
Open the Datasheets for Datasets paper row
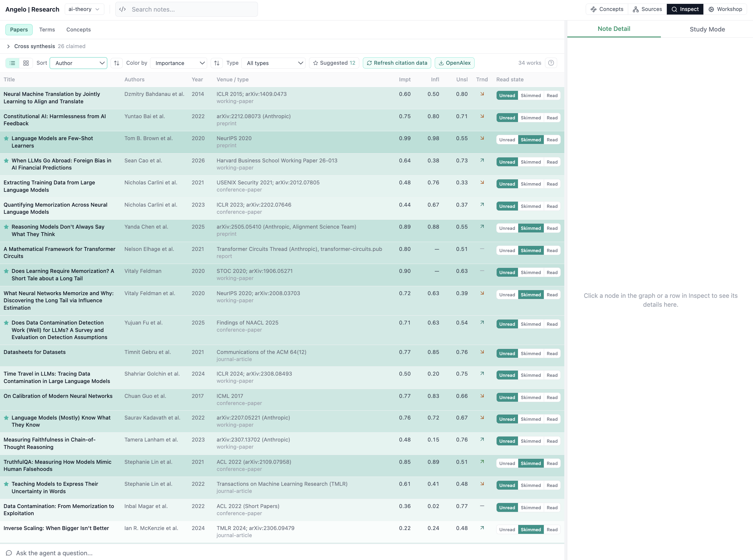[282, 356]
